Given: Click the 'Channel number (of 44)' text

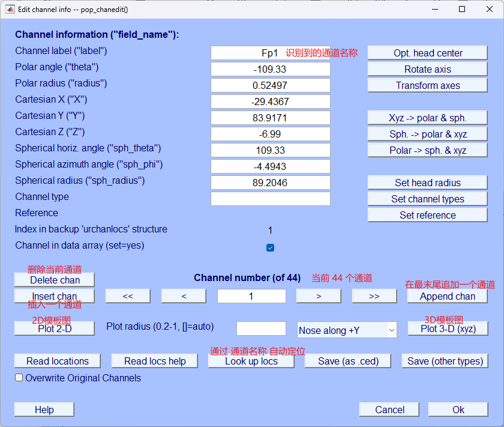Looking at the screenshot, I should (x=247, y=277).
